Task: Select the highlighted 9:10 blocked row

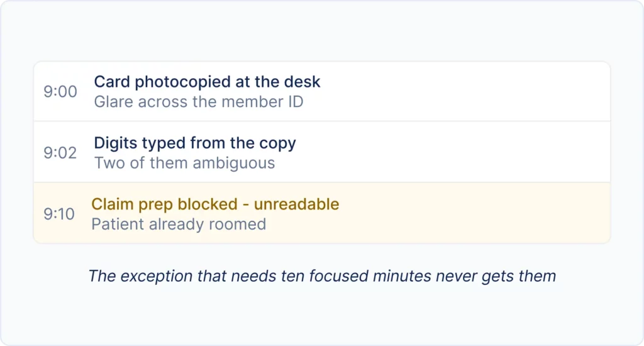Action: 322,213
